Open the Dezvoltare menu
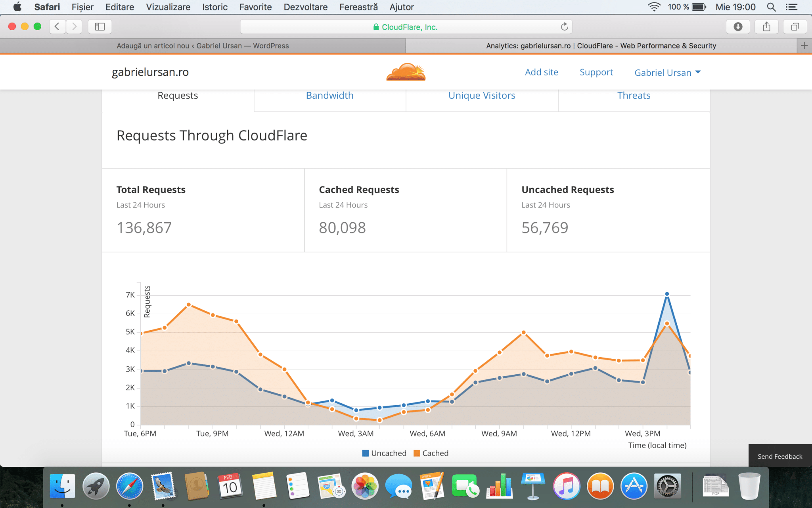Image resolution: width=812 pixels, height=508 pixels. point(306,7)
